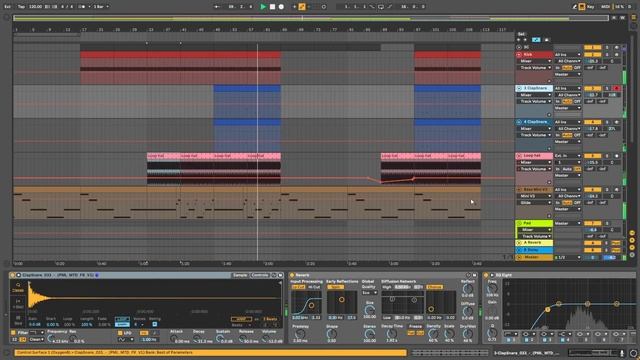Solo the 4 ClapSnare track
640x360 pixels.
(x=607, y=122)
